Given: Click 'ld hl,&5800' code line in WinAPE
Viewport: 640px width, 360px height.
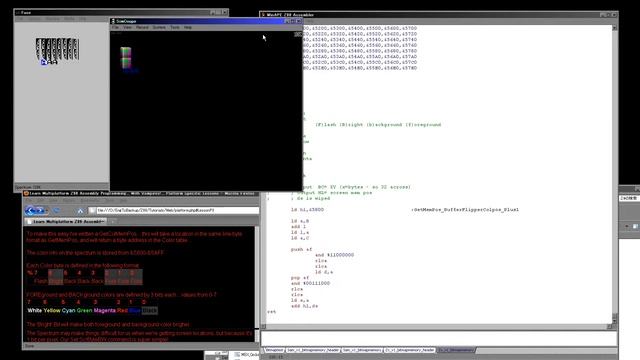Looking at the screenshot, I should (x=307, y=210).
